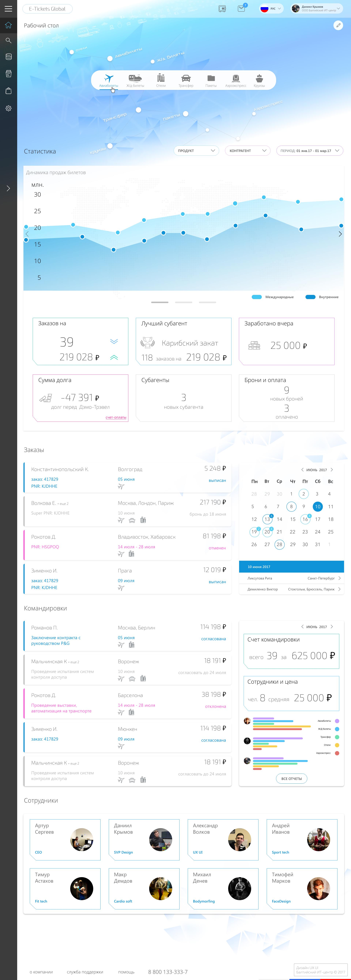Toggle Аэроэкспресс red legend dot

click(x=337, y=753)
